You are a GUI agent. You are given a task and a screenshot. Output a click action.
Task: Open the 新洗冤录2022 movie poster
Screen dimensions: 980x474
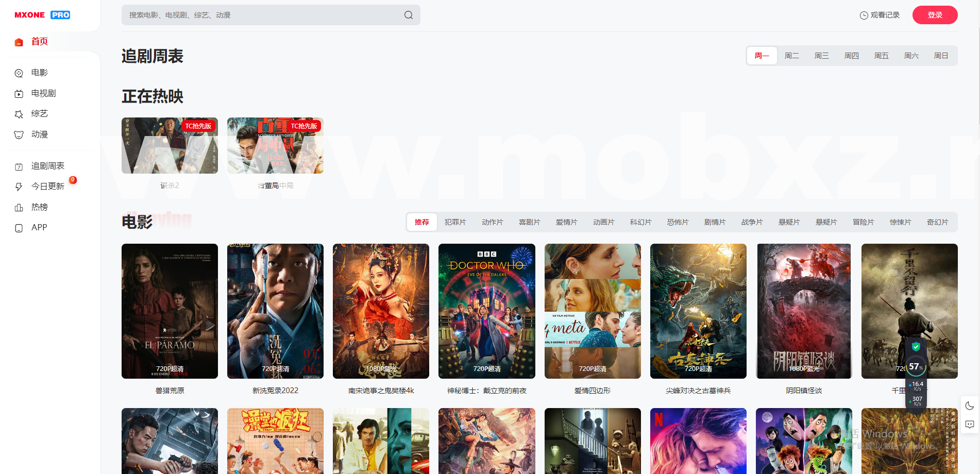click(275, 311)
